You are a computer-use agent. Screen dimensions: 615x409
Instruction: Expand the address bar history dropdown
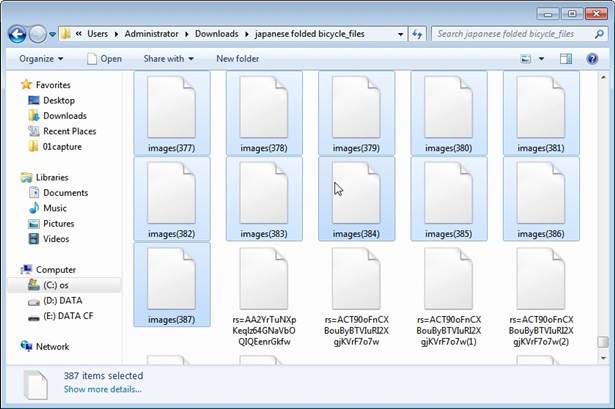pos(400,35)
